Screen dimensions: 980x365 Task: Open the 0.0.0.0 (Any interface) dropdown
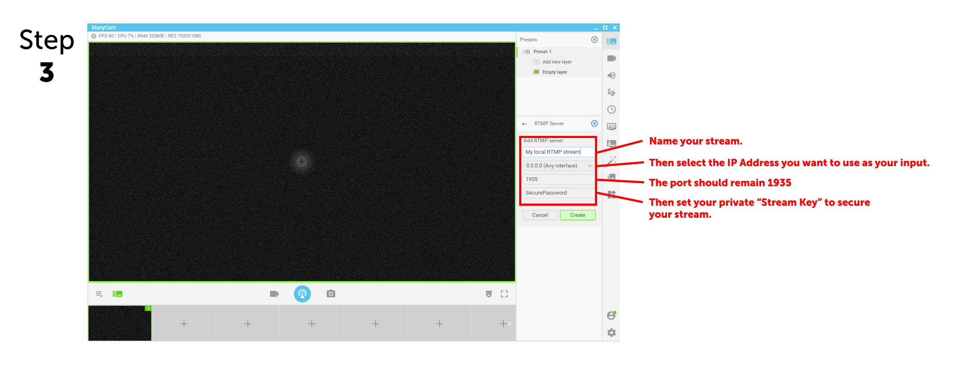[559, 166]
